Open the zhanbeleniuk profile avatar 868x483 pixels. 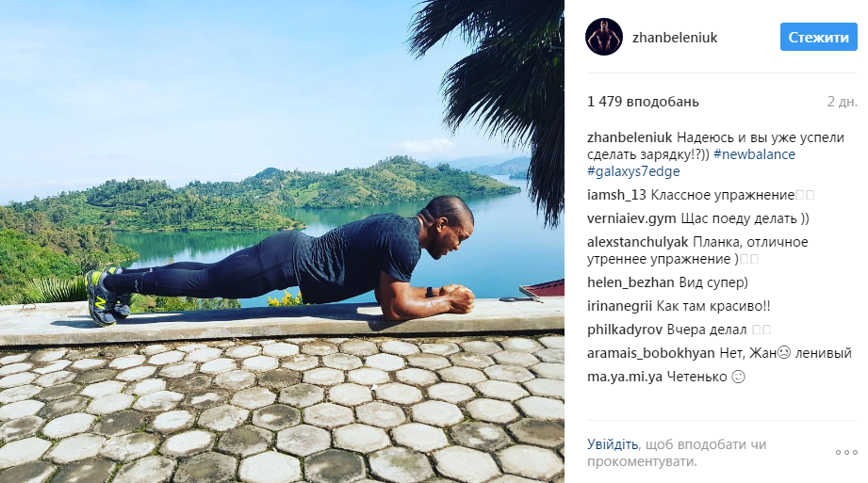604,37
